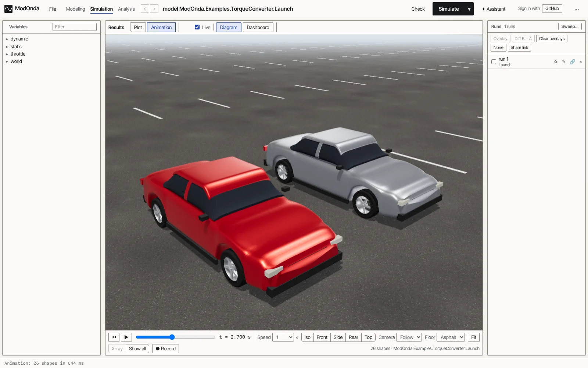Click the Show all button

(x=137, y=348)
